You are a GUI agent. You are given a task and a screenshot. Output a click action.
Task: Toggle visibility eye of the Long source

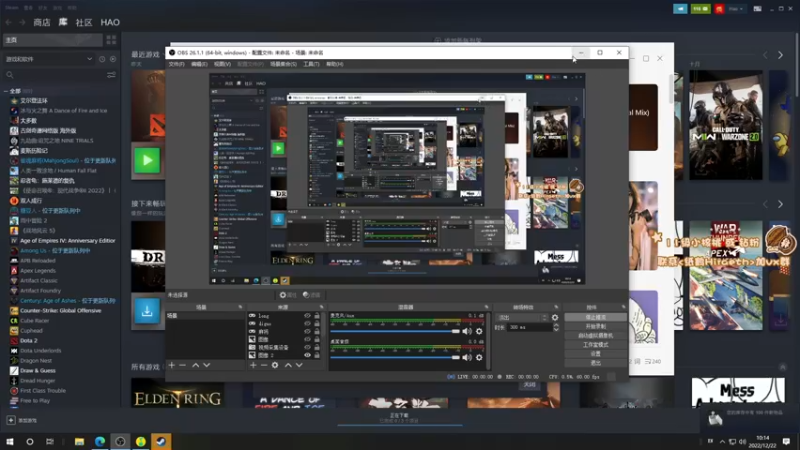click(x=307, y=316)
